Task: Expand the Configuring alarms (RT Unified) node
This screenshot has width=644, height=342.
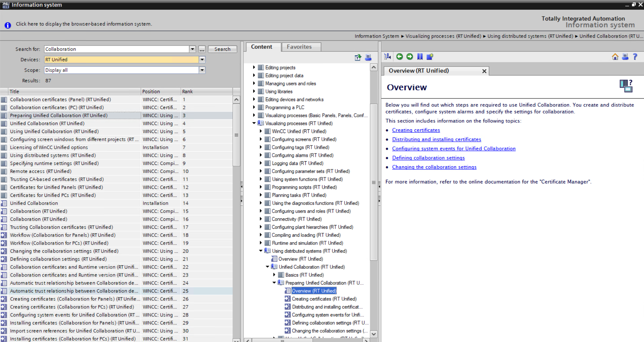Action: tap(261, 155)
